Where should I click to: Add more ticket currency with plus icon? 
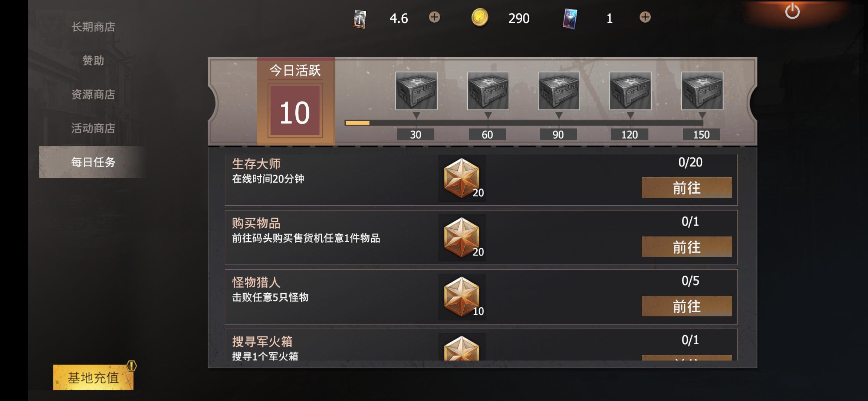tap(434, 17)
